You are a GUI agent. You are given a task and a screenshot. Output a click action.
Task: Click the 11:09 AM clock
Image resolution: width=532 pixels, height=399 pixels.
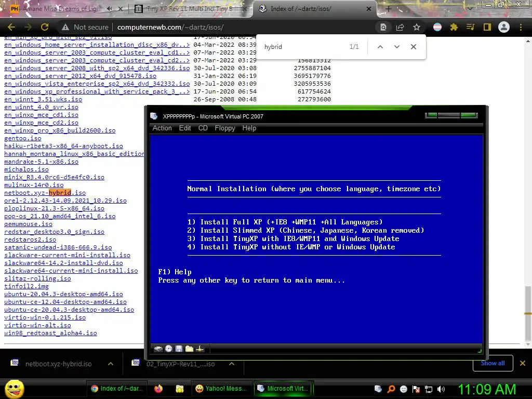pos(487,389)
